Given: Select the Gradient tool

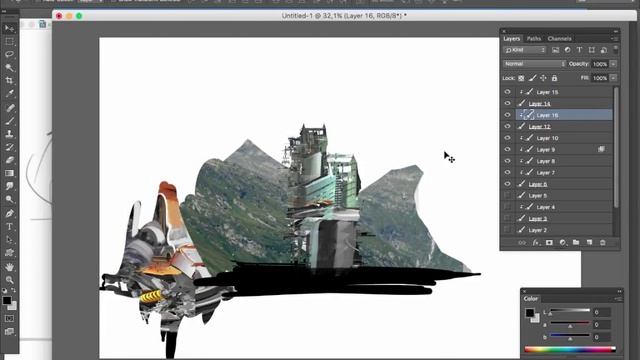Looking at the screenshot, I should pyautogui.click(x=9, y=173).
